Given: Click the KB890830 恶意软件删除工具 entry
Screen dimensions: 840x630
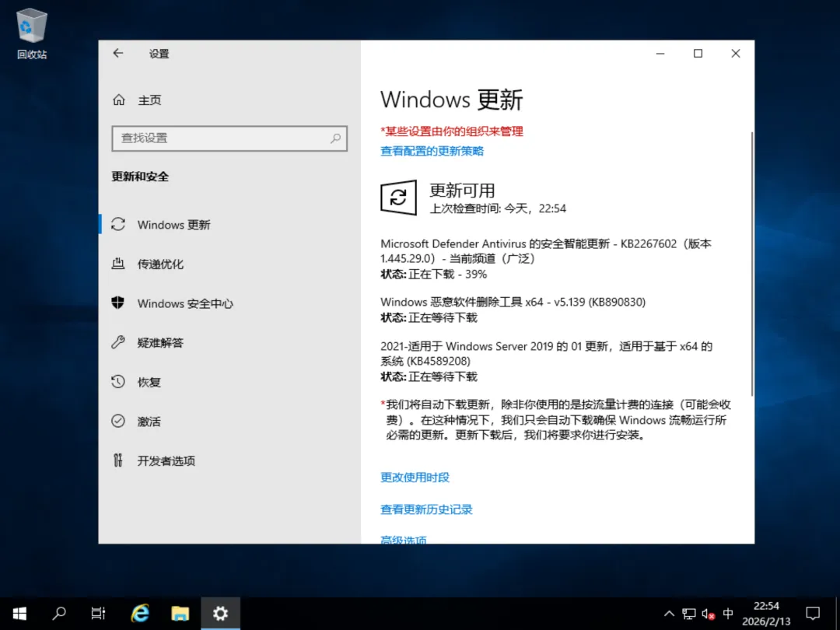Looking at the screenshot, I should (513, 302).
